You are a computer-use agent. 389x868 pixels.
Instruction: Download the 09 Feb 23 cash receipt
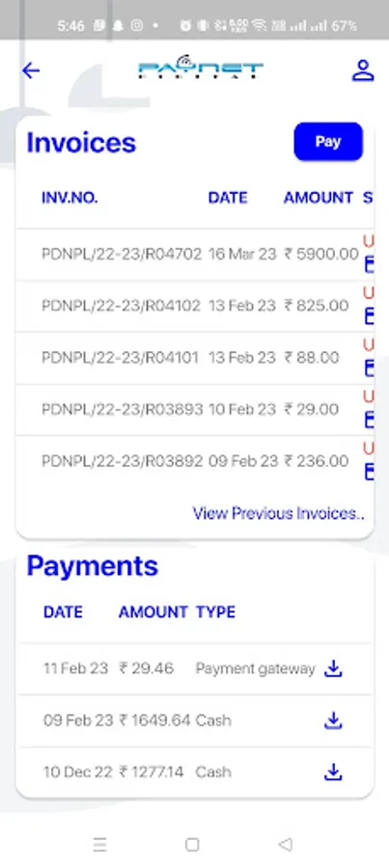[332, 720]
